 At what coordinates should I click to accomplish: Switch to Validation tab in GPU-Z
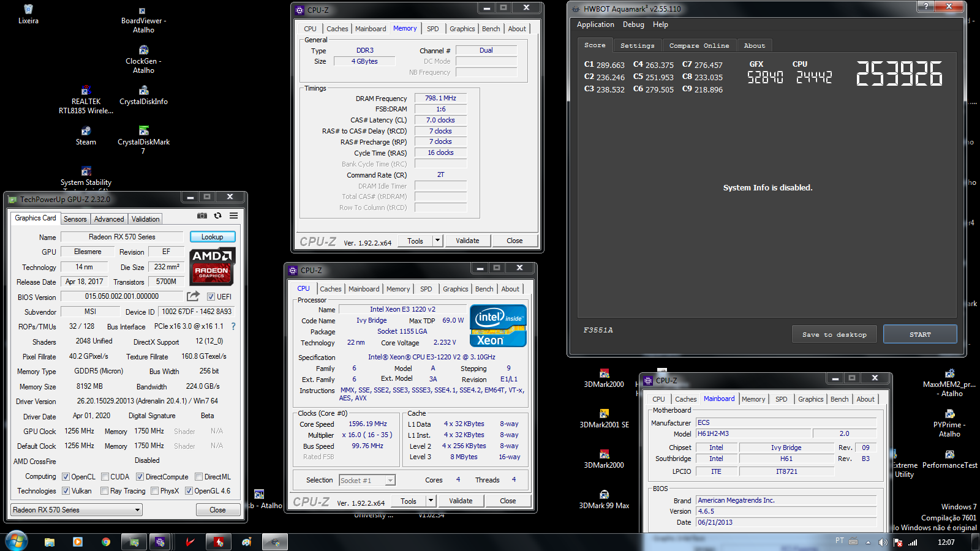coord(145,219)
